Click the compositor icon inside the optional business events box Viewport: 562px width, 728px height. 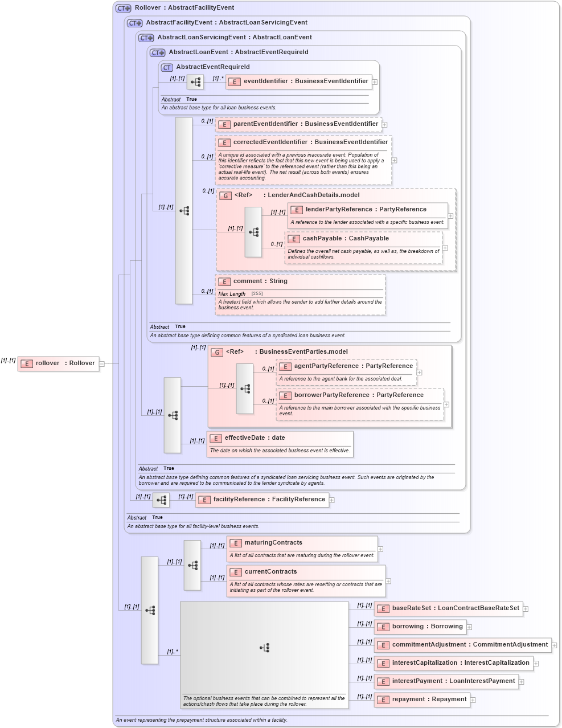coord(265,647)
